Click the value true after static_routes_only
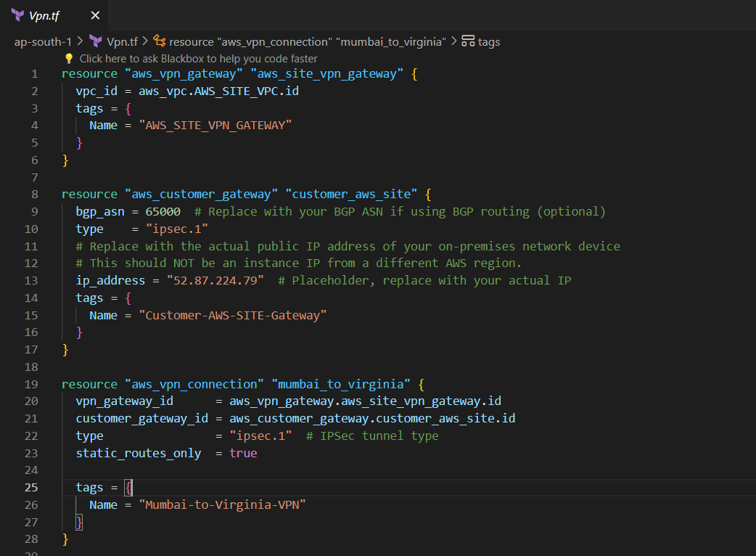The width and height of the screenshot is (756, 556). pyautogui.click(x=243, y=453)
